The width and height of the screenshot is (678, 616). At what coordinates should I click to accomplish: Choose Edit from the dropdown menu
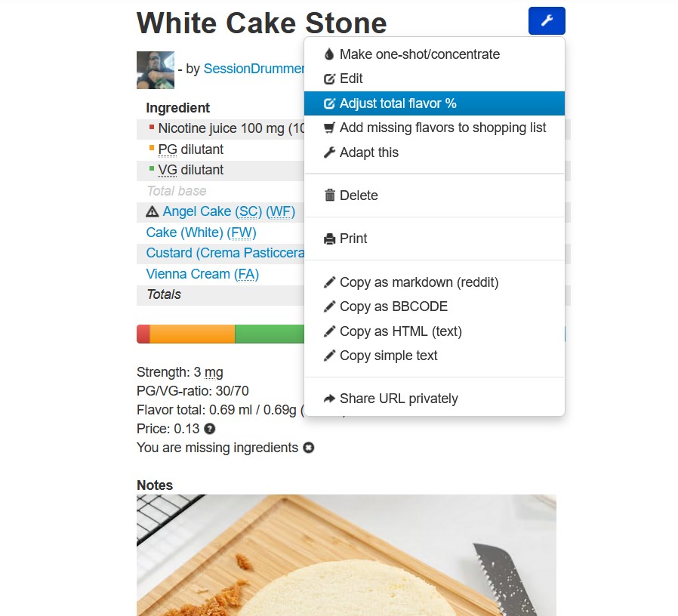[x=351, y=79]
